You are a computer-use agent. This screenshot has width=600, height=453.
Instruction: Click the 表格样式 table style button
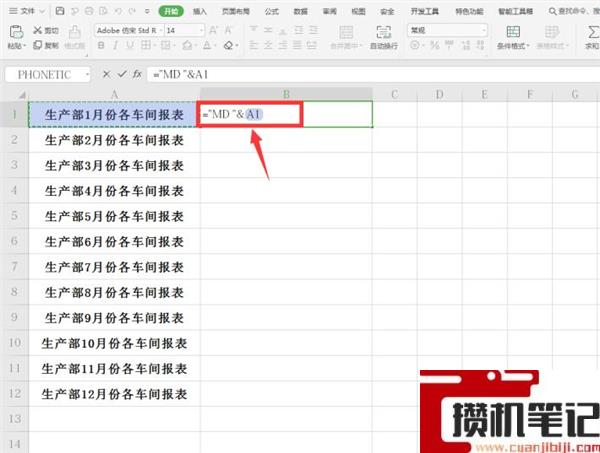click(x=552, y=37)
